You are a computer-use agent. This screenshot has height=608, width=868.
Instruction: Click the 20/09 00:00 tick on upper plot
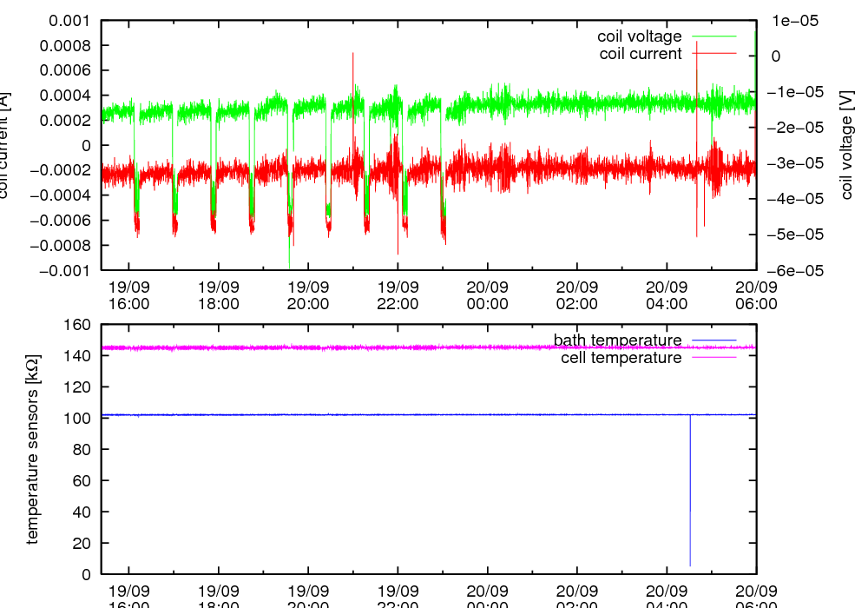coord(487,294)
